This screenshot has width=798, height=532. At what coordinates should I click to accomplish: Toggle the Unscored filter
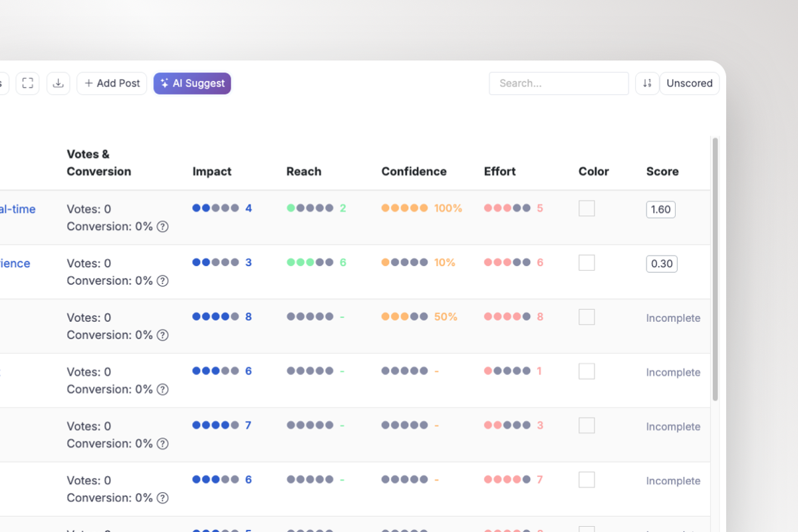(x=689, y=83)
